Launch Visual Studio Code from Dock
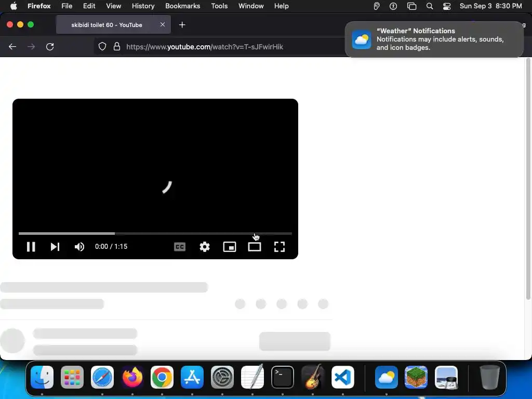 click(x=343, y=377)
